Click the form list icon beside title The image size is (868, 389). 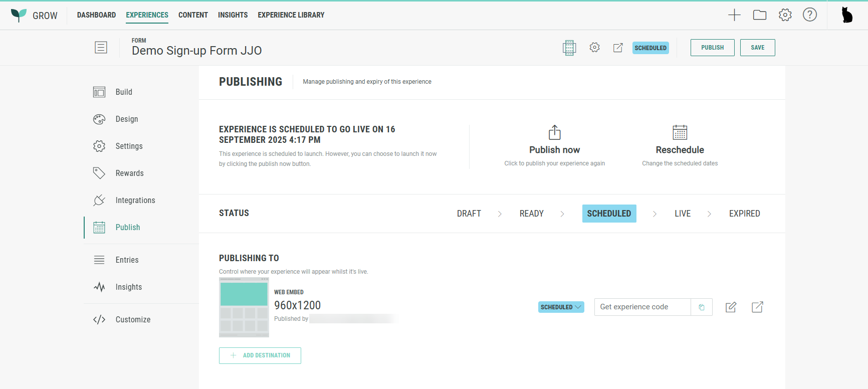coord(101,48)
